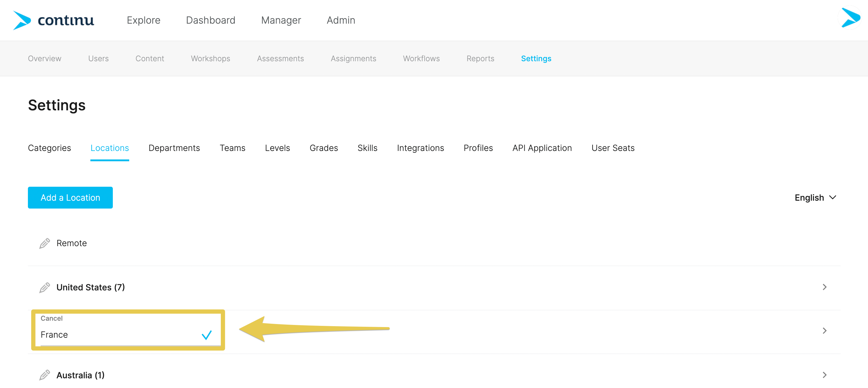Select the Settings admin tab

536,59
